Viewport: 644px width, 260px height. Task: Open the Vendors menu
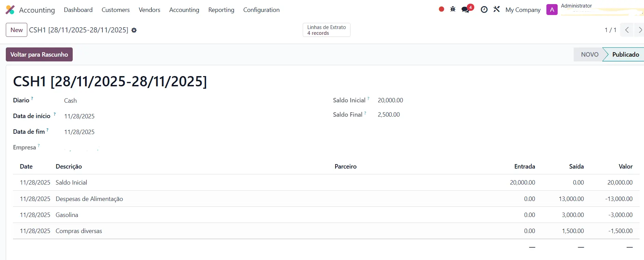coord(149,10)
